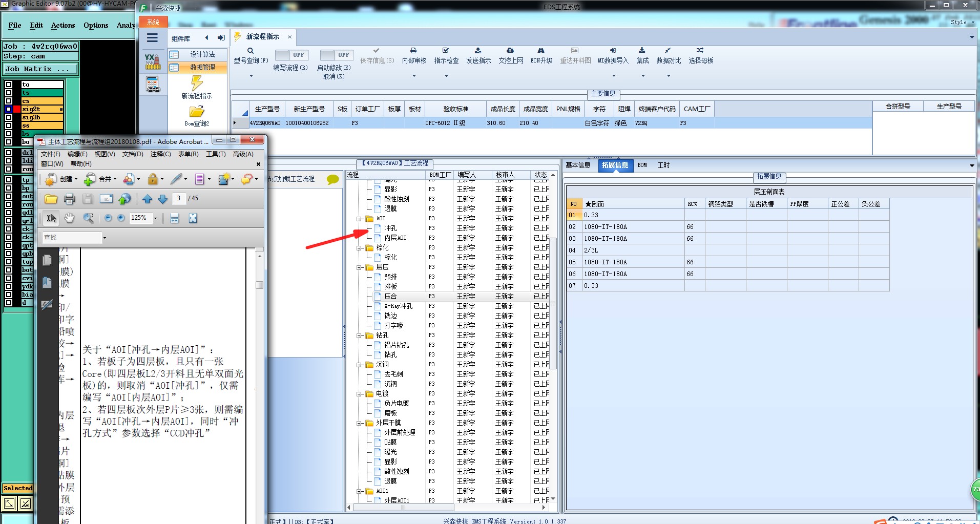Click the Acrobat 查找 search field
Image resolution: width=980 pixels, height=524 pixels.
pyautogui.click(x=73, y=238)
